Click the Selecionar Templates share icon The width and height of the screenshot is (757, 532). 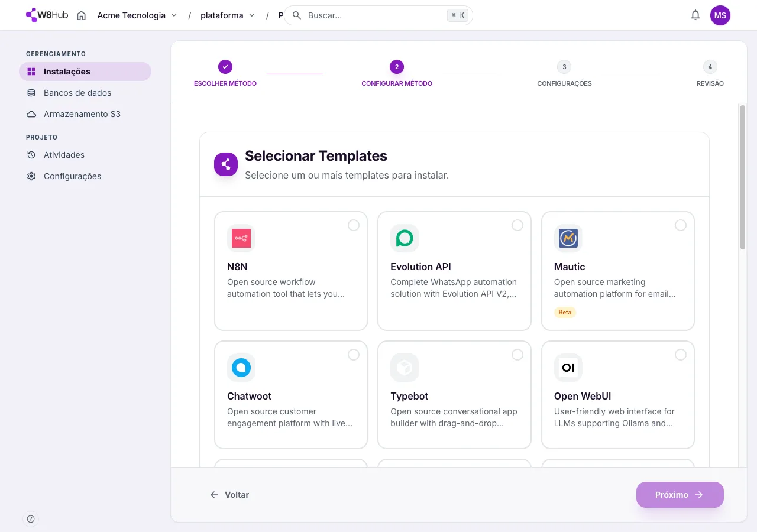pyautogui.click(x=226, y=164)
